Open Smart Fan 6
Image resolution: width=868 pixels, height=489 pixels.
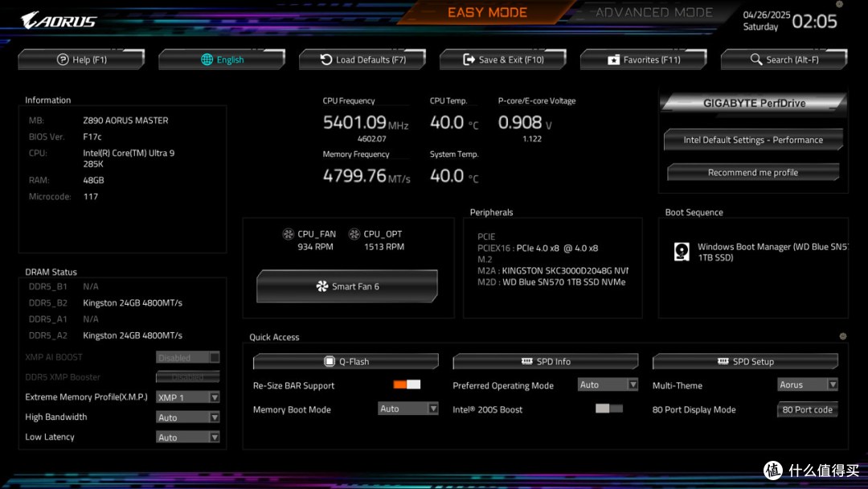tap(347, 286)
